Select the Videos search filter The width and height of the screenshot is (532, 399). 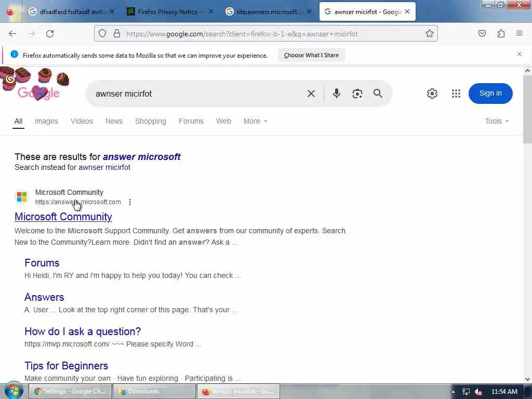pos(82,121)
